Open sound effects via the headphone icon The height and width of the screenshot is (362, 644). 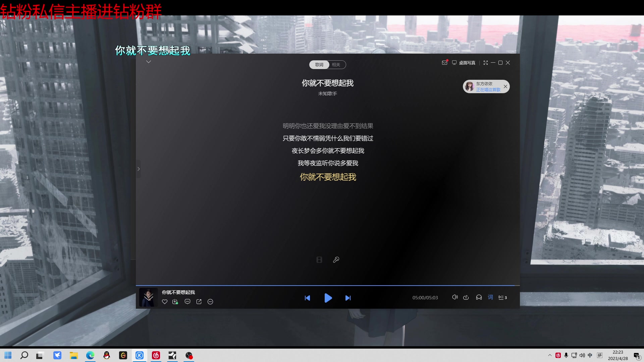click(479, 297)
